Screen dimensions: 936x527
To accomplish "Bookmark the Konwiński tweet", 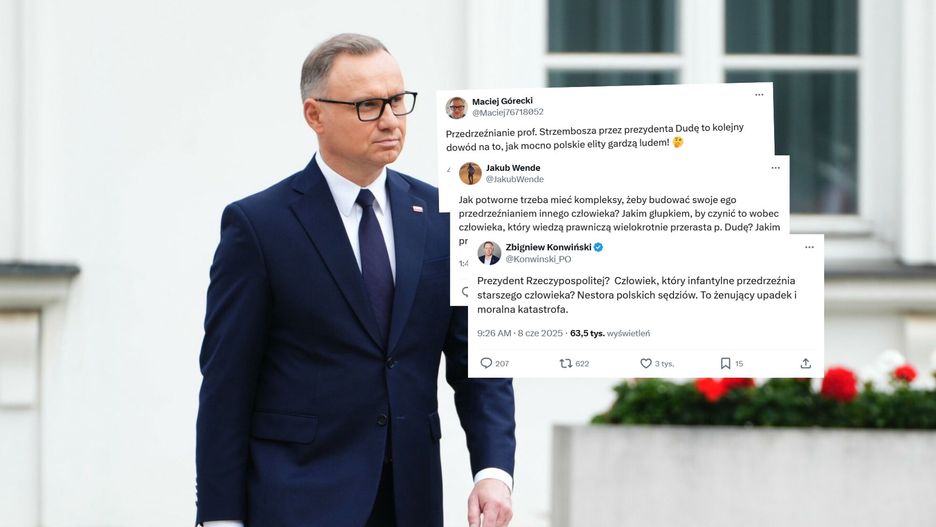I will click(725, 363).
